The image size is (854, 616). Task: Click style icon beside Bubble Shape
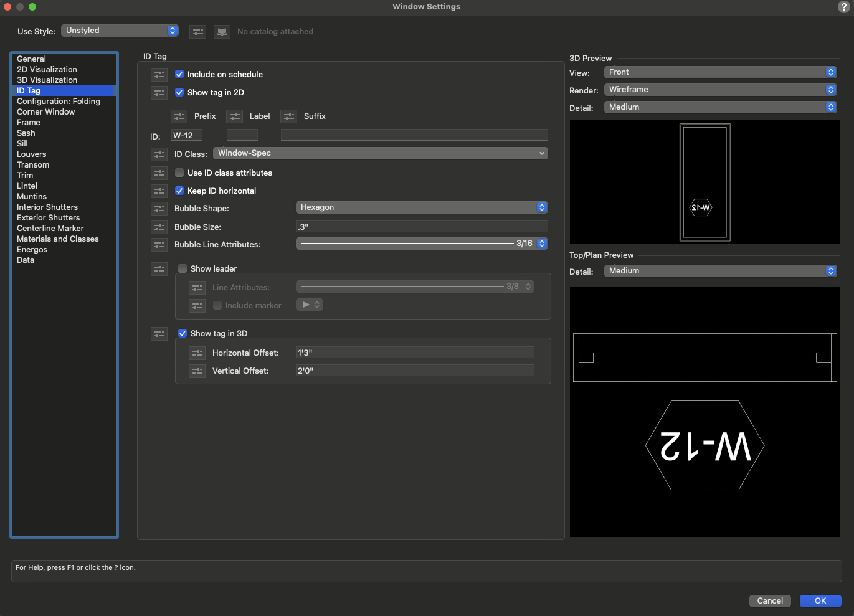(x=159, y=208)
